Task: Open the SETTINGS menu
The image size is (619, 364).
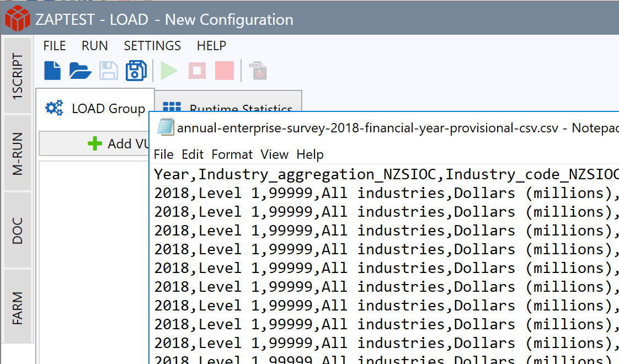Action: pyautogui.click(x=152, y=46)
